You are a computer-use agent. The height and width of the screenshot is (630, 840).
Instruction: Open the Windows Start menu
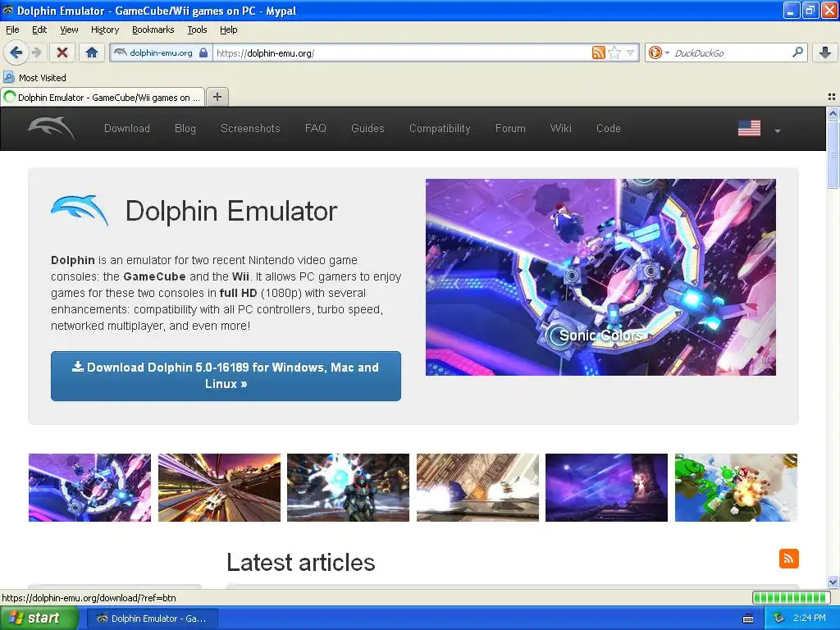pyautogui.click(x=39, y=618)
